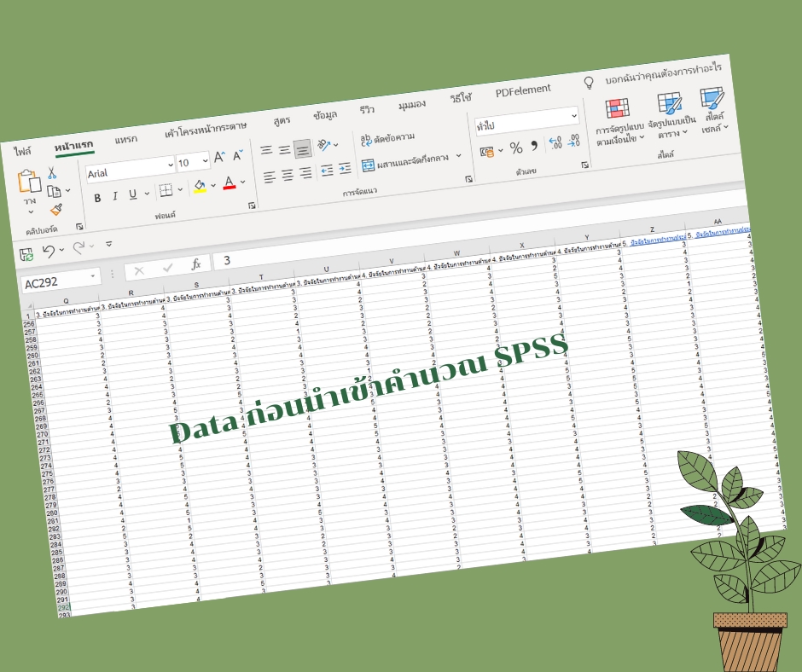This screenshot has width=802, height=672.
Task: Click the Insert Function fx icon
Action: pos(196,264)
